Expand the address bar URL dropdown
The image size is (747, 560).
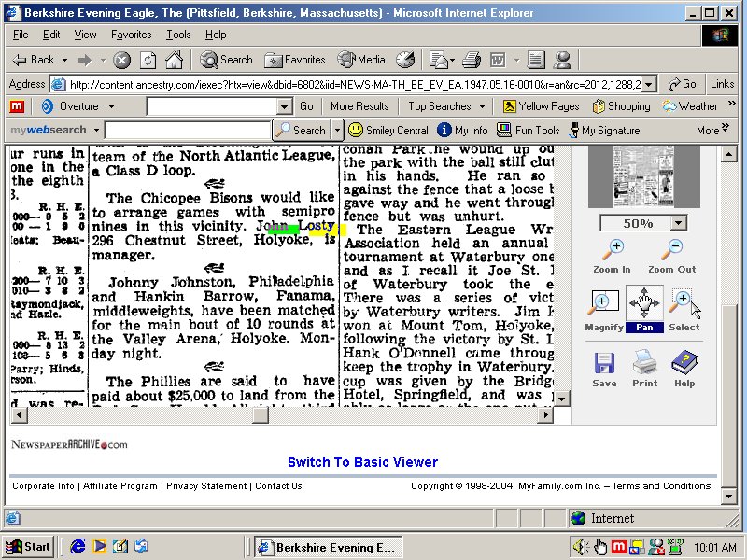[648, 84]
